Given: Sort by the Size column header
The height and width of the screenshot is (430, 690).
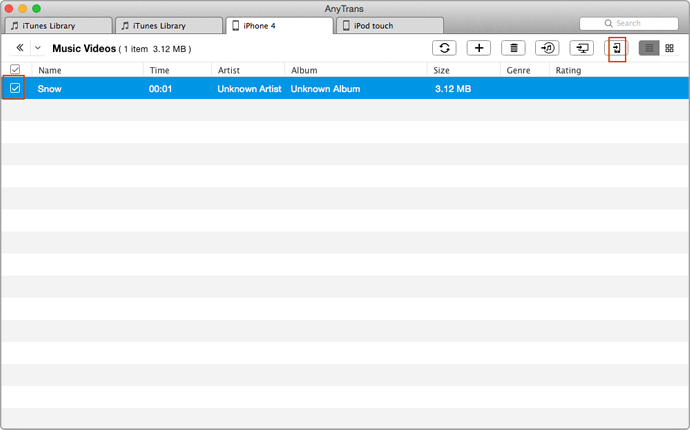Looking at the screenshot, I should tap(464, 70).
